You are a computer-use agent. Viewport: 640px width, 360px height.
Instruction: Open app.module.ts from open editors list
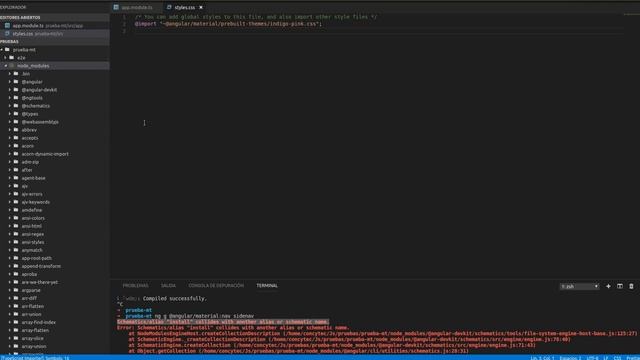[55, 25]
